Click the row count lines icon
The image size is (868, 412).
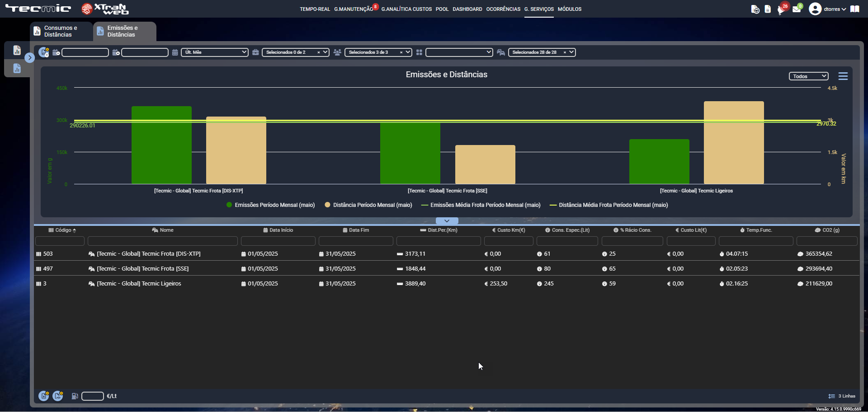(831, 396)
